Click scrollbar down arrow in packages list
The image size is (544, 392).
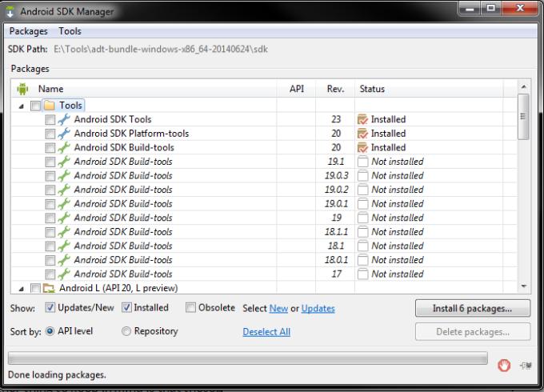(523, 286)
